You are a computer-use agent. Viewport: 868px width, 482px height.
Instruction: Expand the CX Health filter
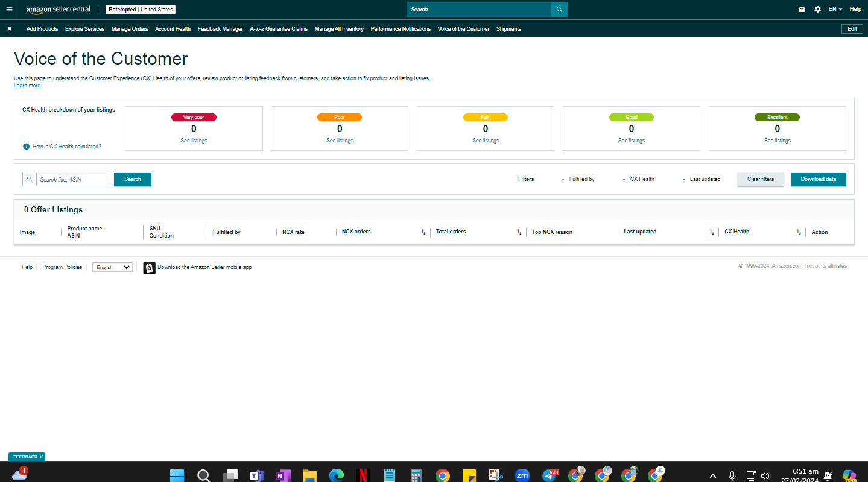pyautogui.click(x=638, y=179)
